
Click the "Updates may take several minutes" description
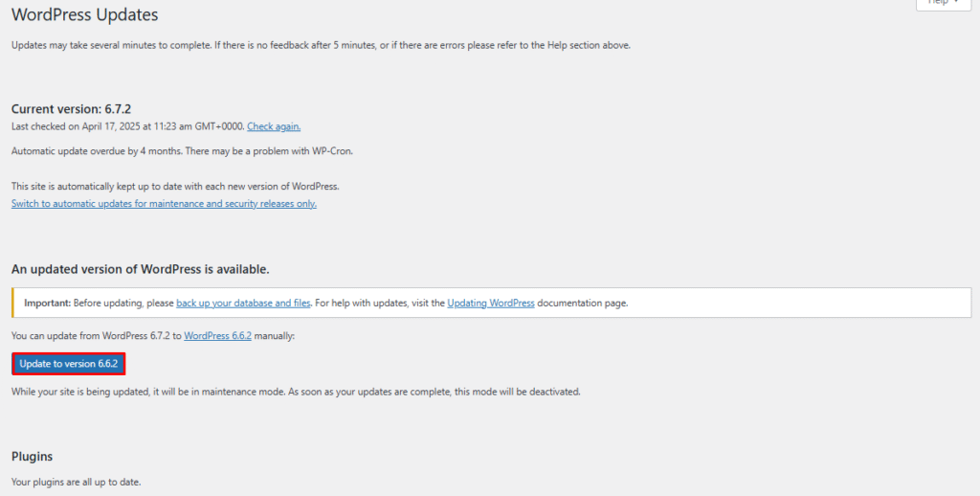pyautogui.click(x=321, y=45)
